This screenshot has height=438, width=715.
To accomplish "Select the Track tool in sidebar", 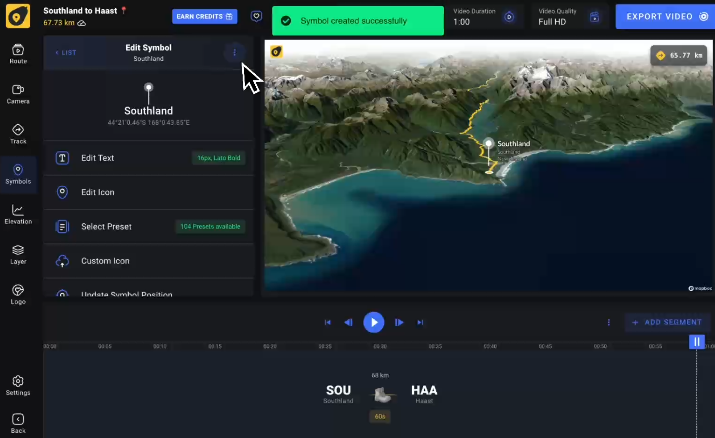I will (18, 134).
